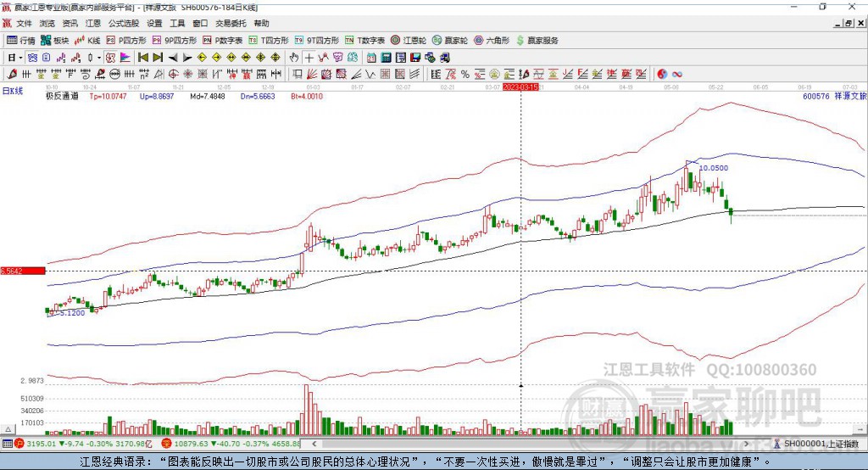Open the 9T四方形 tool
The width and height of the screenshot is (868, 470).
[x=316, y=41]
